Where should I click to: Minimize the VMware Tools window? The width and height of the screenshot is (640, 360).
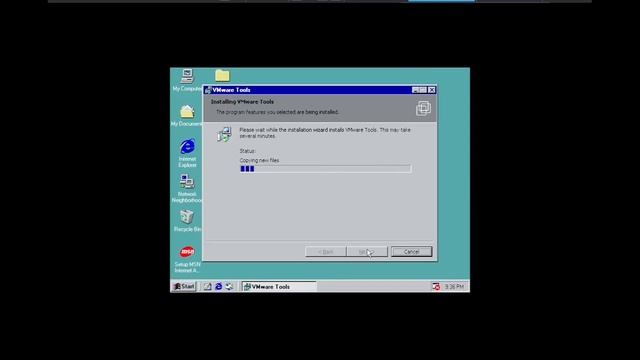coord(416,90)
